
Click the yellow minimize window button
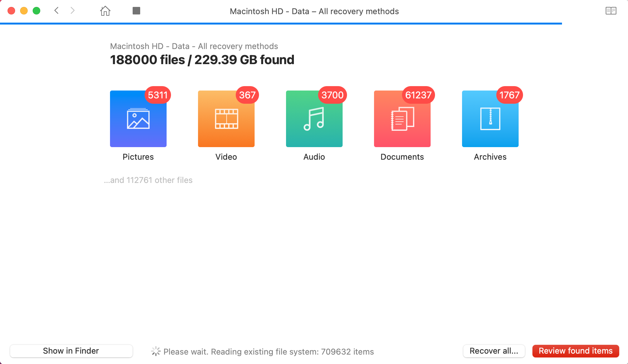click(24, 11)
